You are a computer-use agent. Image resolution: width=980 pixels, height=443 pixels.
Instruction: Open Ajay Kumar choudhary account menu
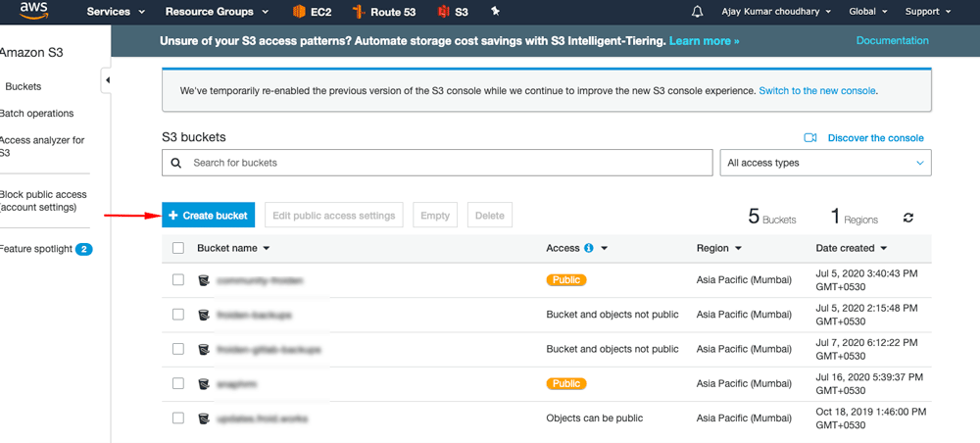pos(776,11)
